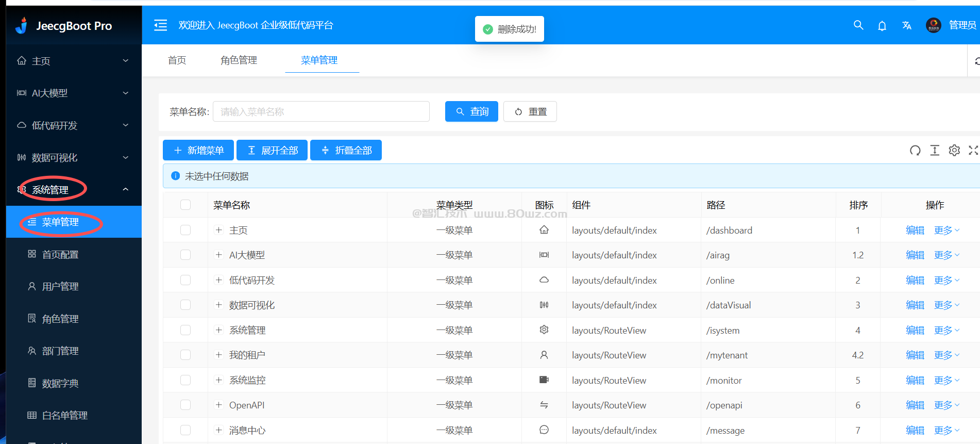
Task: Check the 低代码开发 row checkbox
Action: tap(185, 280)
